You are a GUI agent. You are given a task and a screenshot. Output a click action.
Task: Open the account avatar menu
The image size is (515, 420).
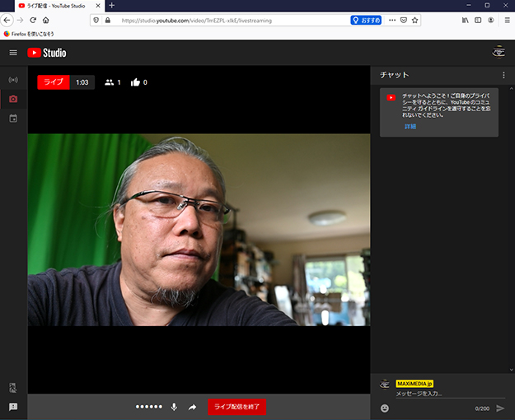pos(498,53)
